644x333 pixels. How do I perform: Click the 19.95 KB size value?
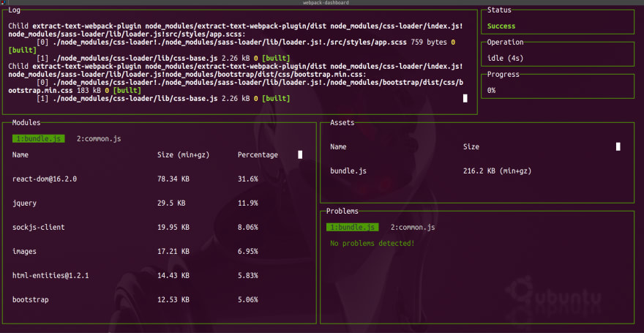[x=173, y=227]
